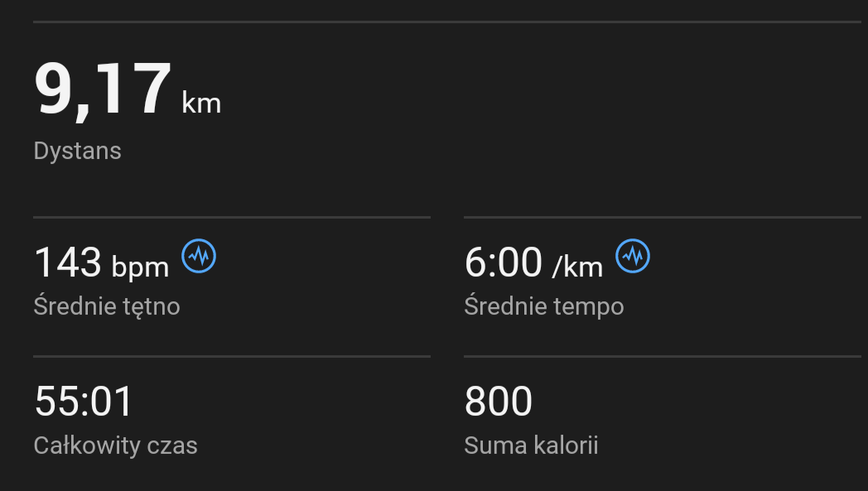Image resolution: width=868 pixels, height=491 pixels.
Task: Select the 55:01 total time value
Action: pos(84,402)
